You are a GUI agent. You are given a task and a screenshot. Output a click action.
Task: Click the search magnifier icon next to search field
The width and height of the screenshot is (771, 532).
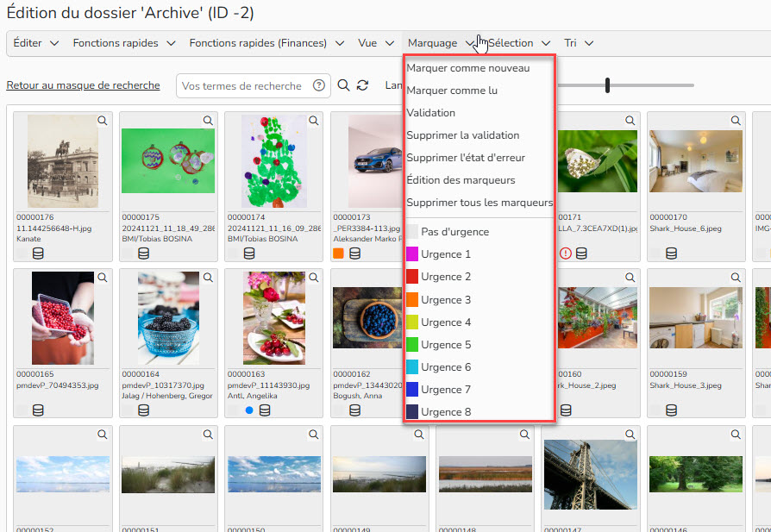point(343,85)
